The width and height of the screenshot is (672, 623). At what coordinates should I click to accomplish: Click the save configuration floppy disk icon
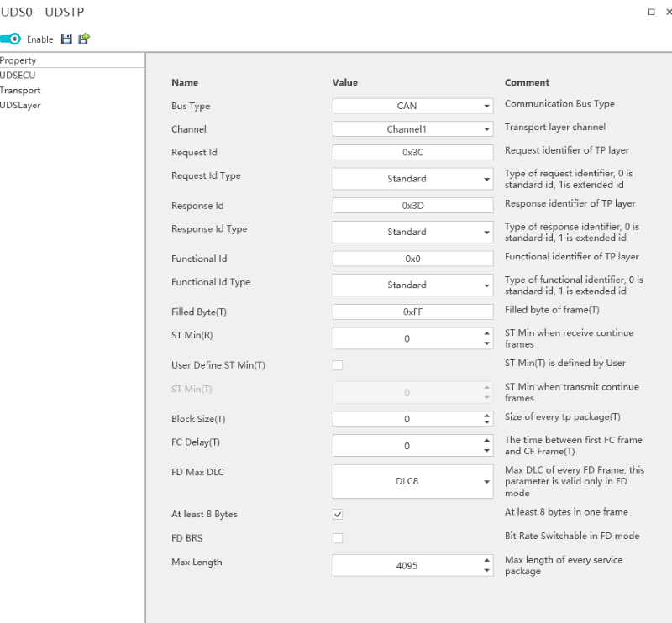pos(67,39)
